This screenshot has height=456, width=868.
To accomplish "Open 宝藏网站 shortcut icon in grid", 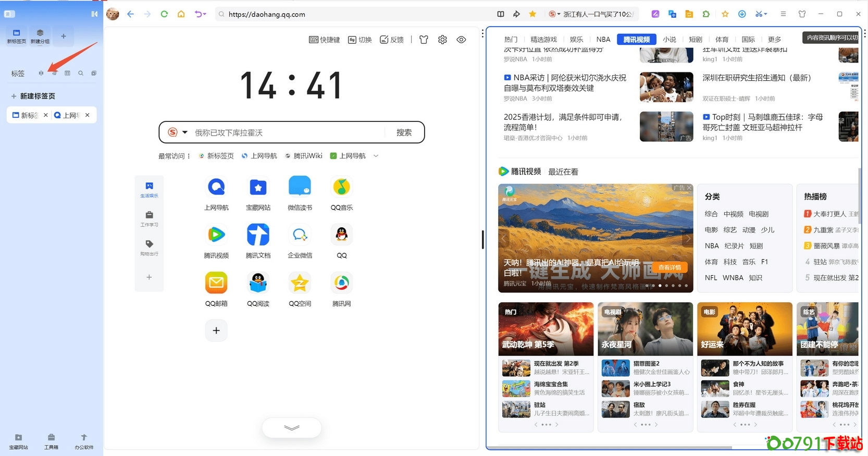I will point(258,187).
